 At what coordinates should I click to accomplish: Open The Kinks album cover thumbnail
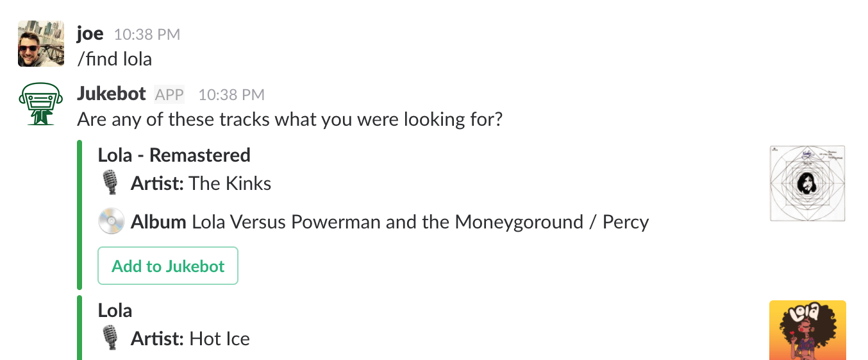pyautogui.click(x=808, y=183)
